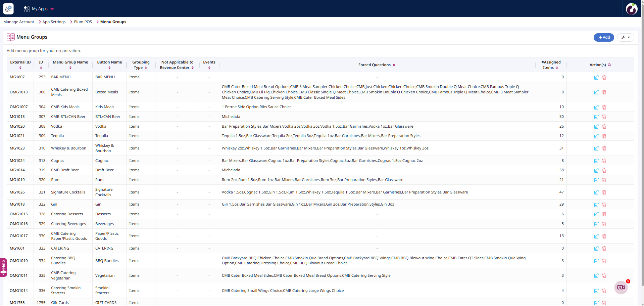This screenshot has height=306, width=644.
Task: Click the user profile avatar
Action: (x=631, y=9)
